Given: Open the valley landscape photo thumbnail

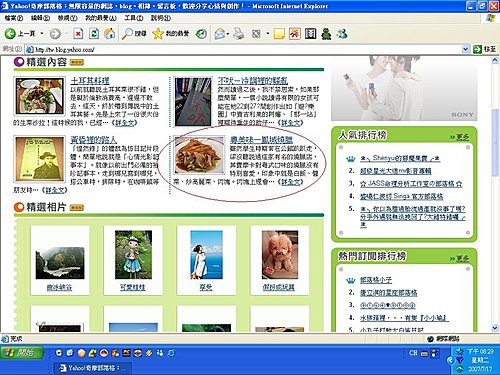Looking at the screenshot, I should [x=60, y=263].
